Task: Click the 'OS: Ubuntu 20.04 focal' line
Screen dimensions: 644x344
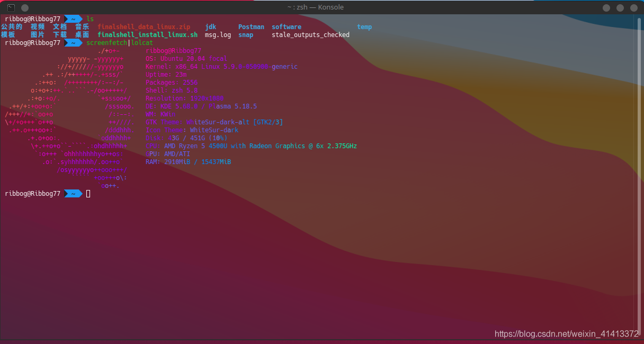Action: click(186, 59)
